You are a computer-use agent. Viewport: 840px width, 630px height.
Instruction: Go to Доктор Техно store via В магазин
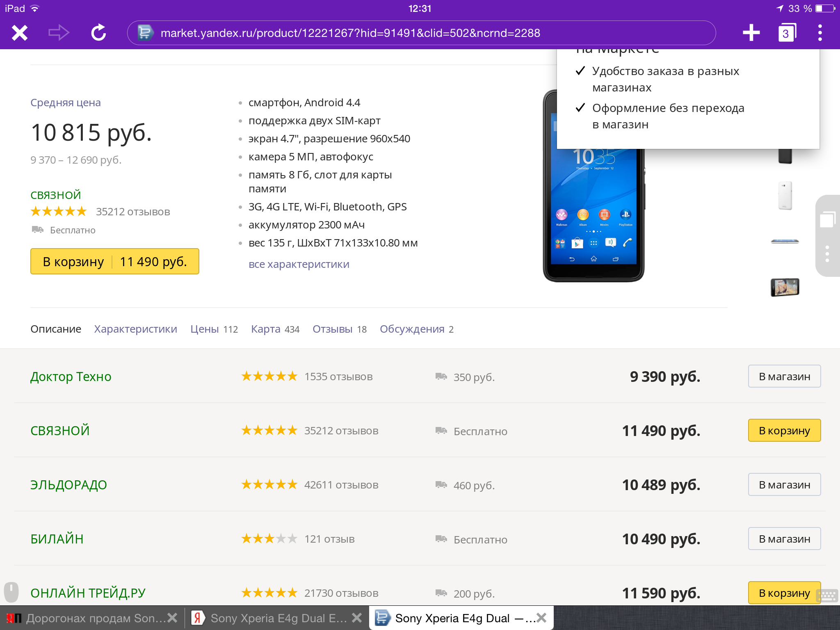[x=785, y=377]
